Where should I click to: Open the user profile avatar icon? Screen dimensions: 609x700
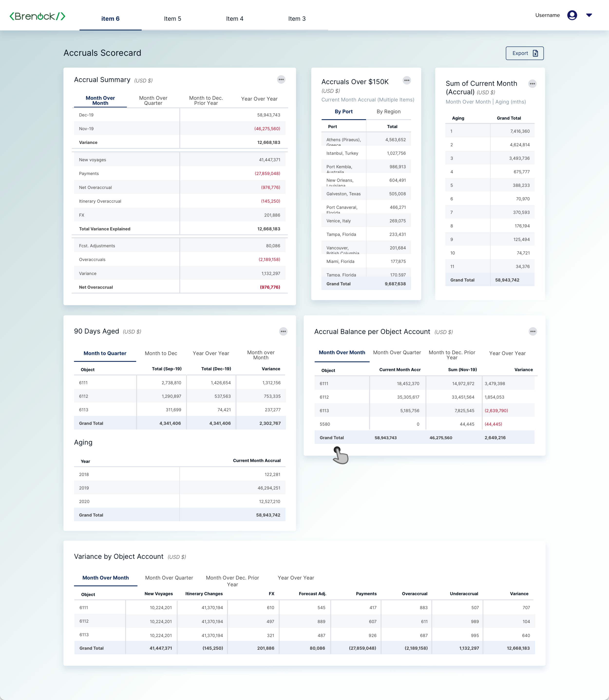coord(572,15)
